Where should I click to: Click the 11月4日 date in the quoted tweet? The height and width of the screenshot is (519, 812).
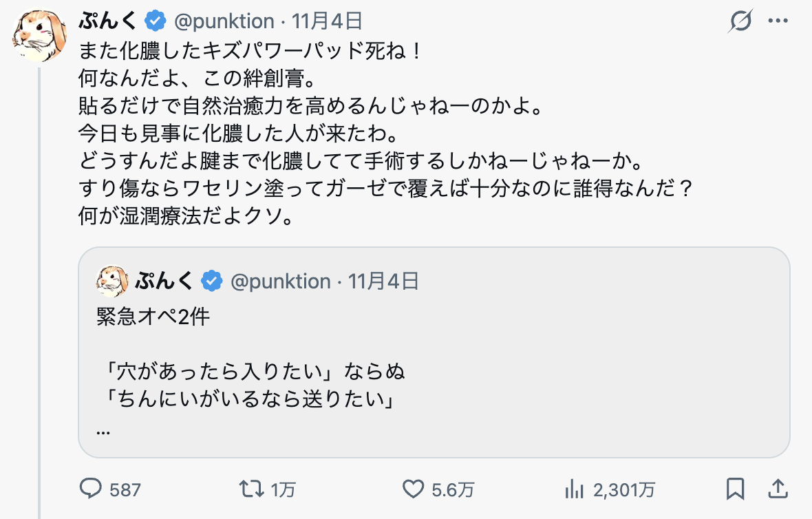click(384, 281)
